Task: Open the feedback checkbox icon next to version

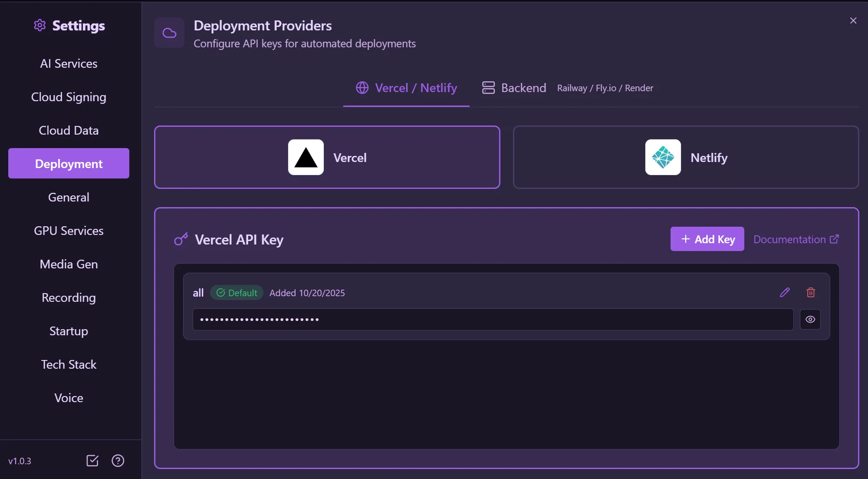Action: point(92,460)
